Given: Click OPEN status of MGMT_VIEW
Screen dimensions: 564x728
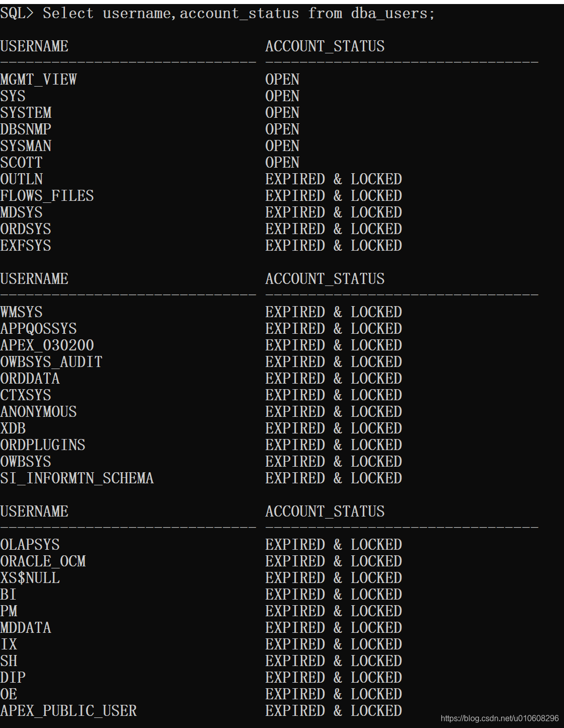Looking at the screenshot, I should (x=282, y=80).
